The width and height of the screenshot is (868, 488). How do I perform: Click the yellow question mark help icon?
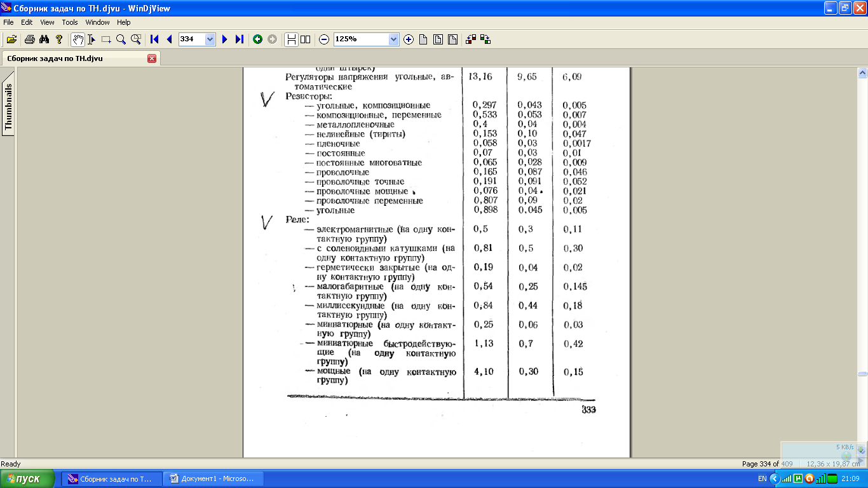(59, 39)
